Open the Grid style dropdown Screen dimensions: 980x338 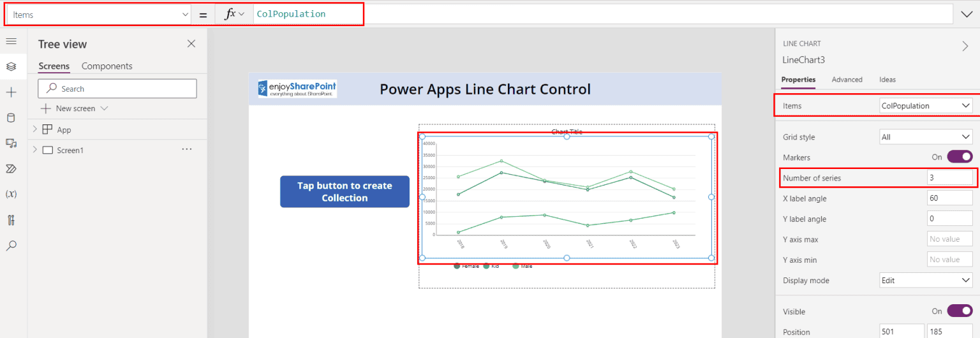coord(925,136)
